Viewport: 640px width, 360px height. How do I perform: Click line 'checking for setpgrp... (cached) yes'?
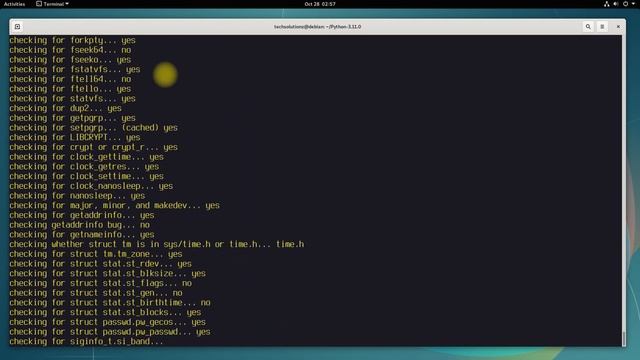click(x=94, y=128)
